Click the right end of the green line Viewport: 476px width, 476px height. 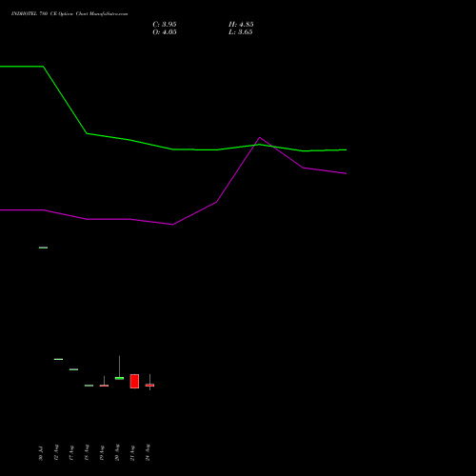(346, 149)
